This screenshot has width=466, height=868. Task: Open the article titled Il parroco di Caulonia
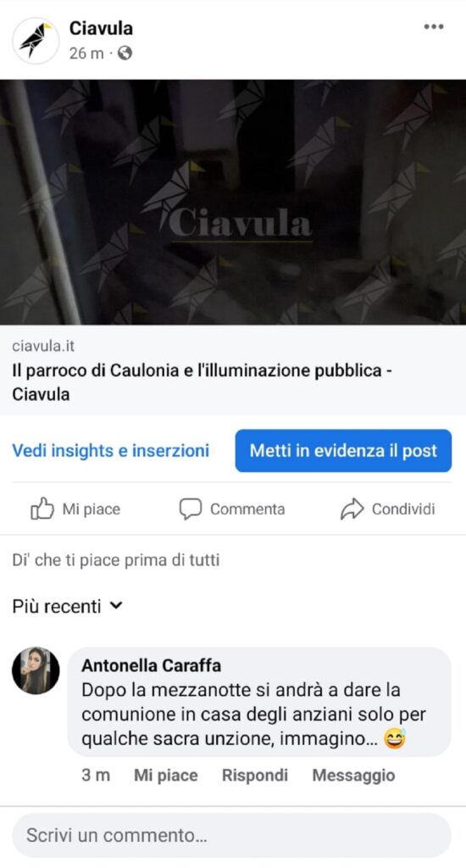coord(202,382)
